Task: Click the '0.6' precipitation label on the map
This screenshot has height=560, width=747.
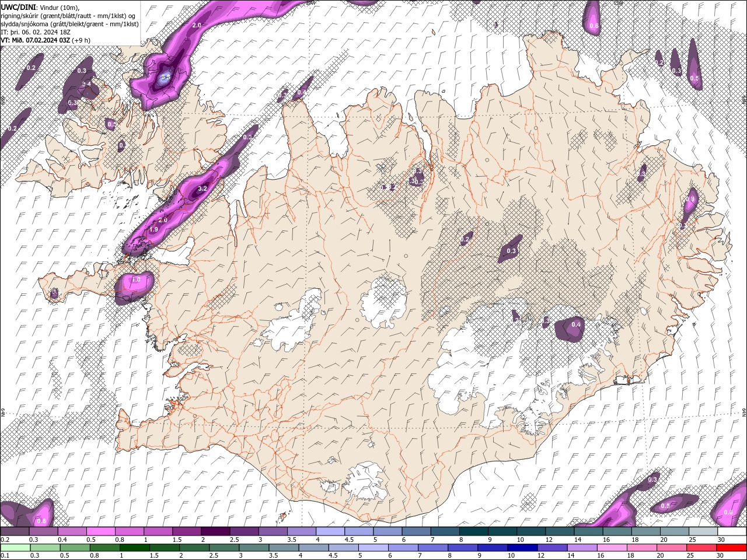Action: click(594, 26)
